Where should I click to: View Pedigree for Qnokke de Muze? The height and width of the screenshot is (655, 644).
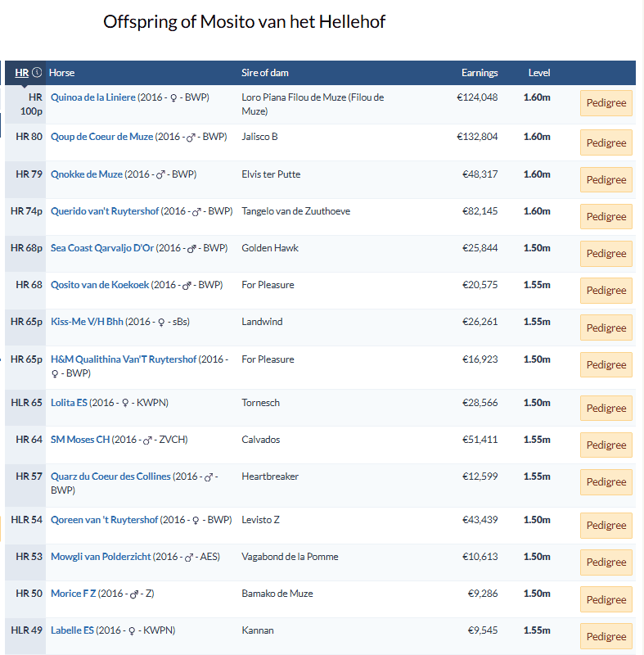pyautogui.click(x=606, y=179)
